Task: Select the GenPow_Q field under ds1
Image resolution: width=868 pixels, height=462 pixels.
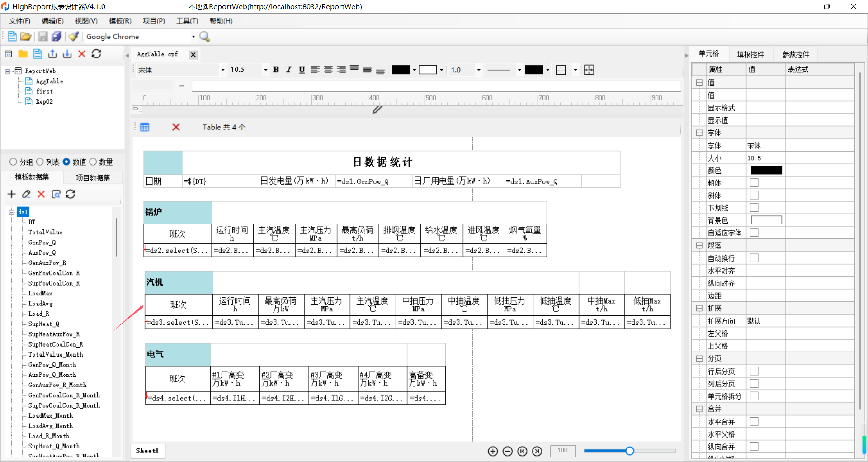Action: (42, 243)
